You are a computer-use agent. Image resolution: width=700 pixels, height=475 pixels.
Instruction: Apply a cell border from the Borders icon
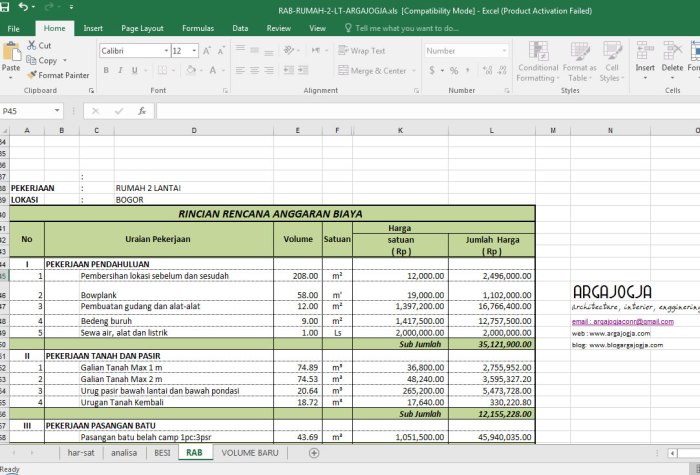click(x=162, y=70)
